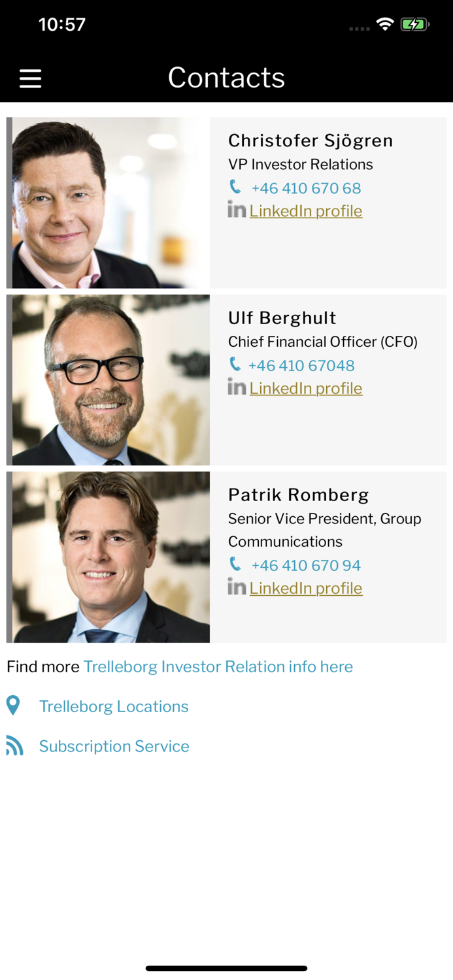Tap the home indicator bar
This screenshot has width=453, height=980.
click(226, 969)
